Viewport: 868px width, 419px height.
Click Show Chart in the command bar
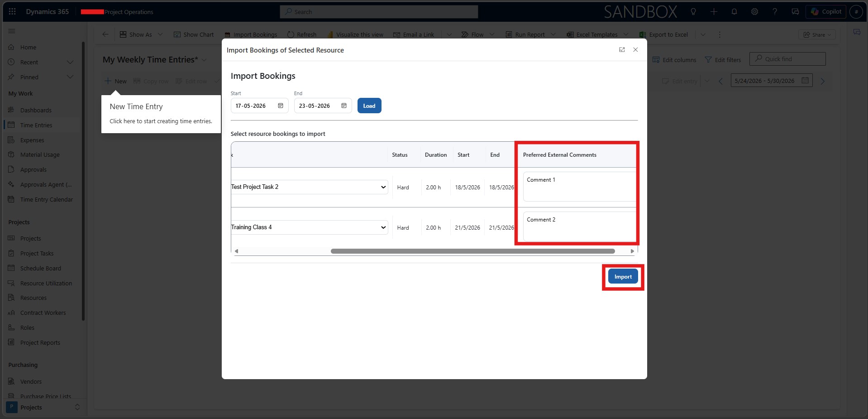[194, 35]
